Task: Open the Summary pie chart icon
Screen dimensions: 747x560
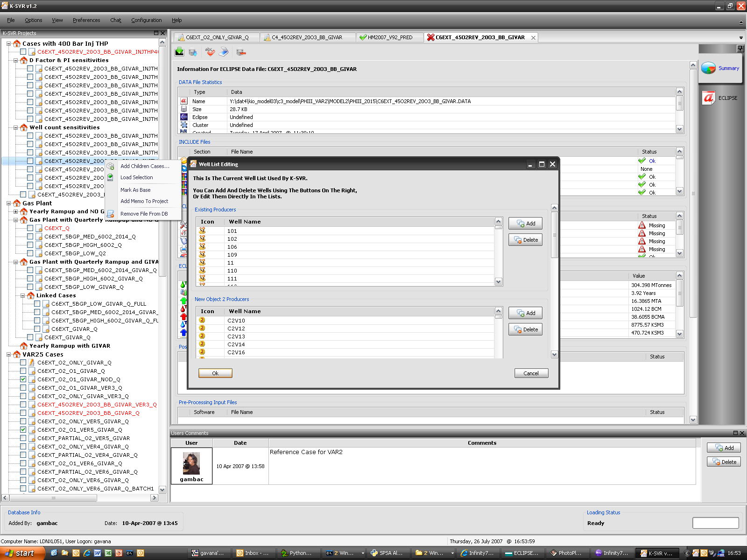Action: [708, 68]
